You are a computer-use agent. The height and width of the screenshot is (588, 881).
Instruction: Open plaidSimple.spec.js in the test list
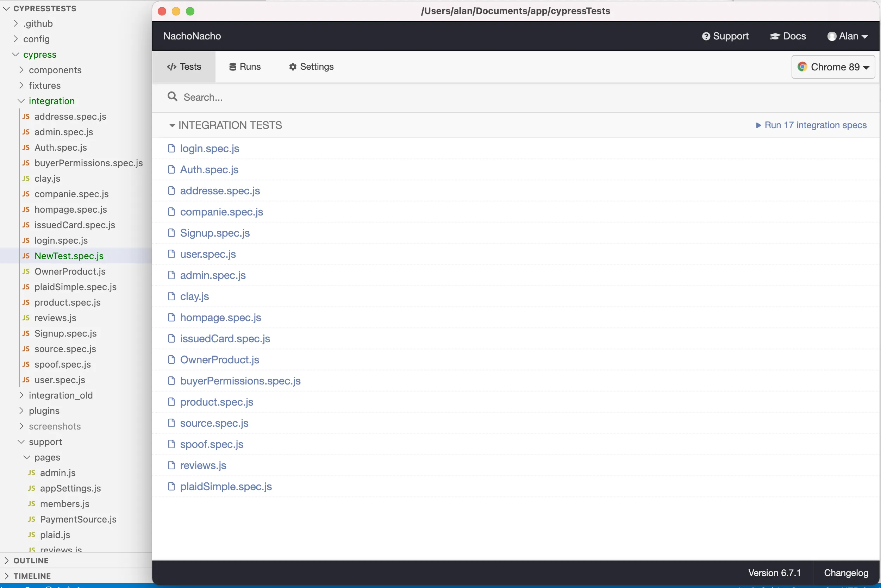(x=226, y=486)
